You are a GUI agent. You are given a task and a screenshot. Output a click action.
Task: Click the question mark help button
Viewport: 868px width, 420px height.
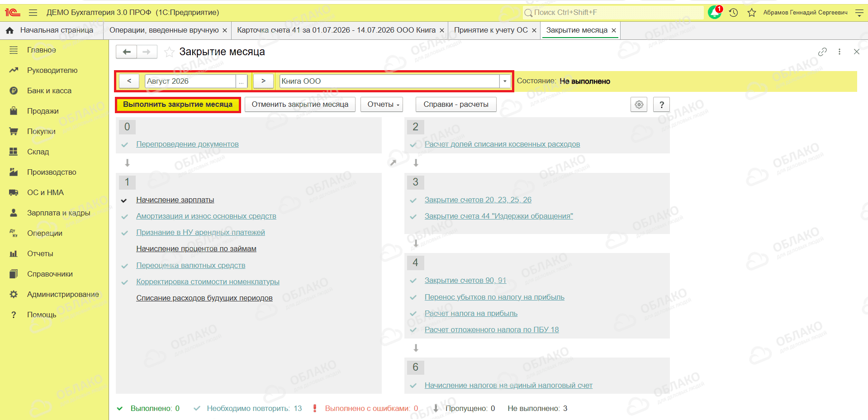[662, 105]
